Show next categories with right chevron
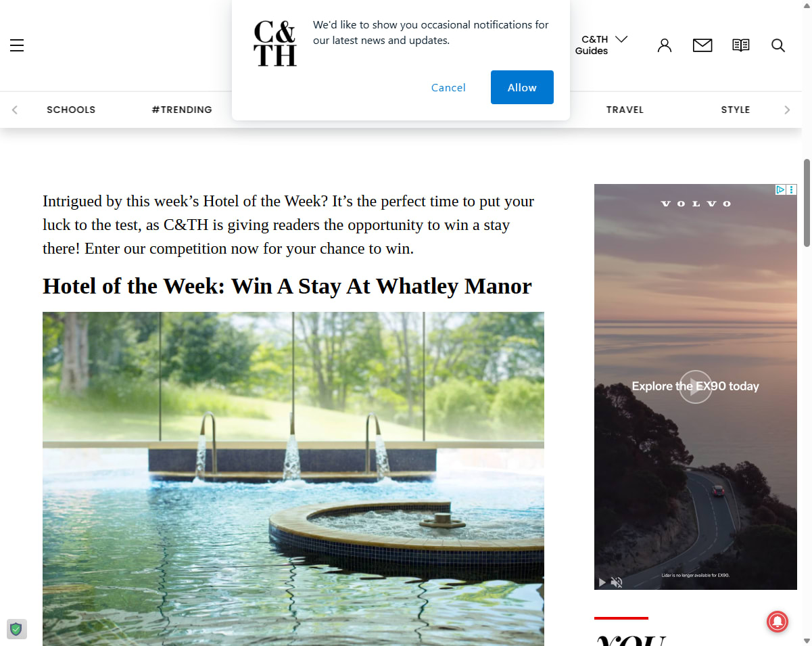The width and height of the screenshot is (812, 646). (787, 110)
